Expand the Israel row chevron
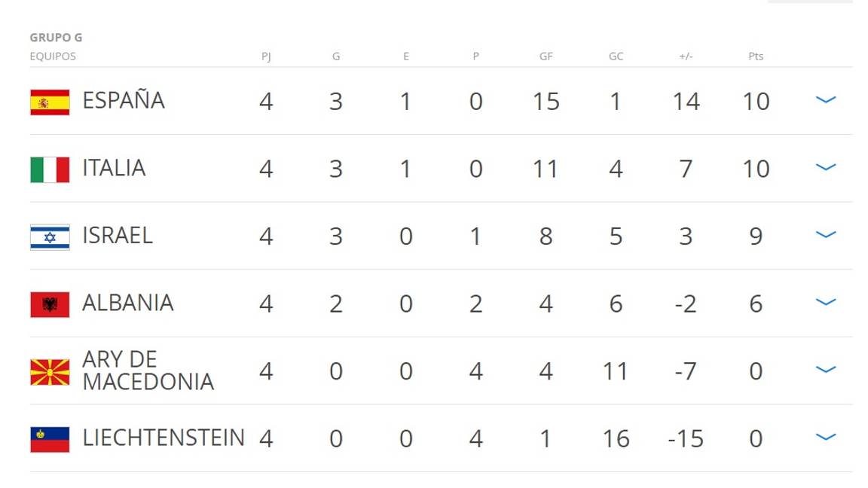The image size is (868, 488). [826, 235]
